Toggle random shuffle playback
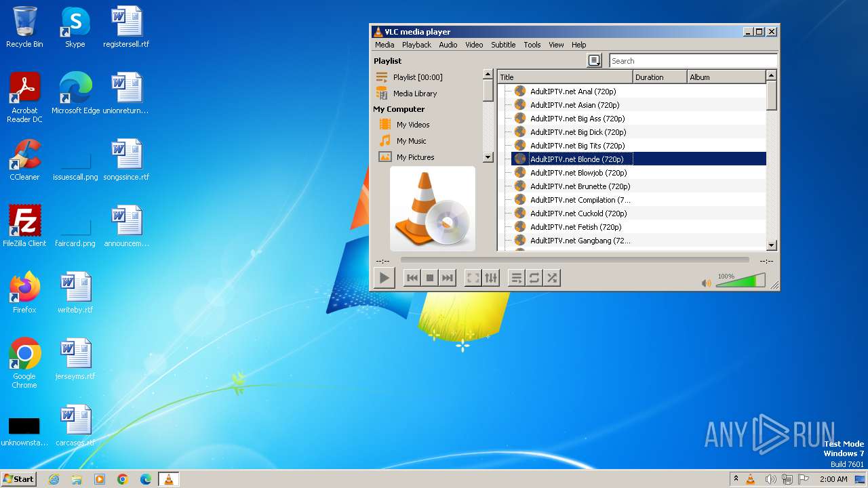Screen dimensions: 868x488 click(552, 278)
